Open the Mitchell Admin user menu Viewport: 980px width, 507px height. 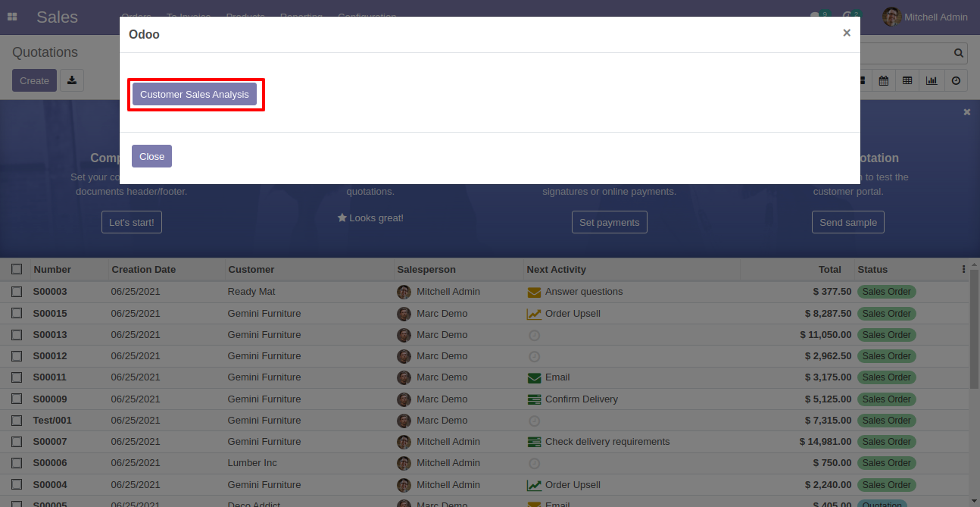[x=925, y=17]
